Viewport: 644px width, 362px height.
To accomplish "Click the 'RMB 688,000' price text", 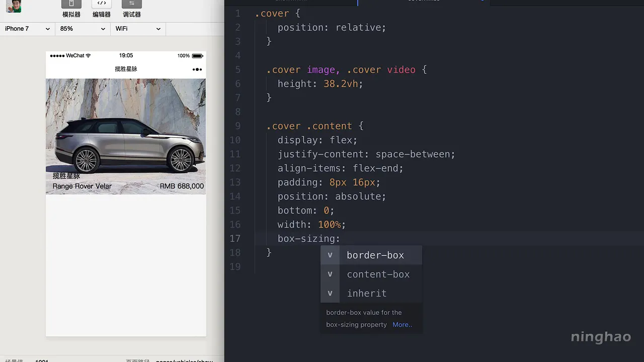I will (x=182, y=186).
